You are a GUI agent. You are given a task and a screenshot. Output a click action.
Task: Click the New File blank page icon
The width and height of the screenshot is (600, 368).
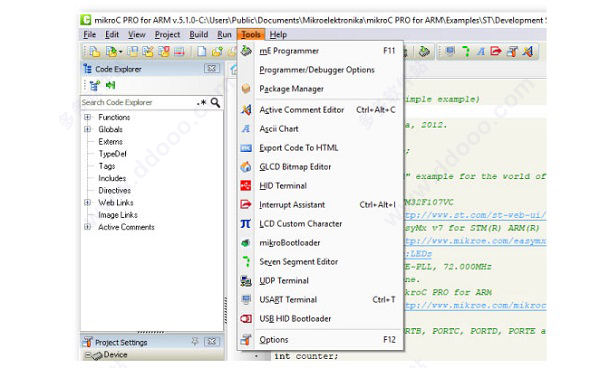(202, 51)
